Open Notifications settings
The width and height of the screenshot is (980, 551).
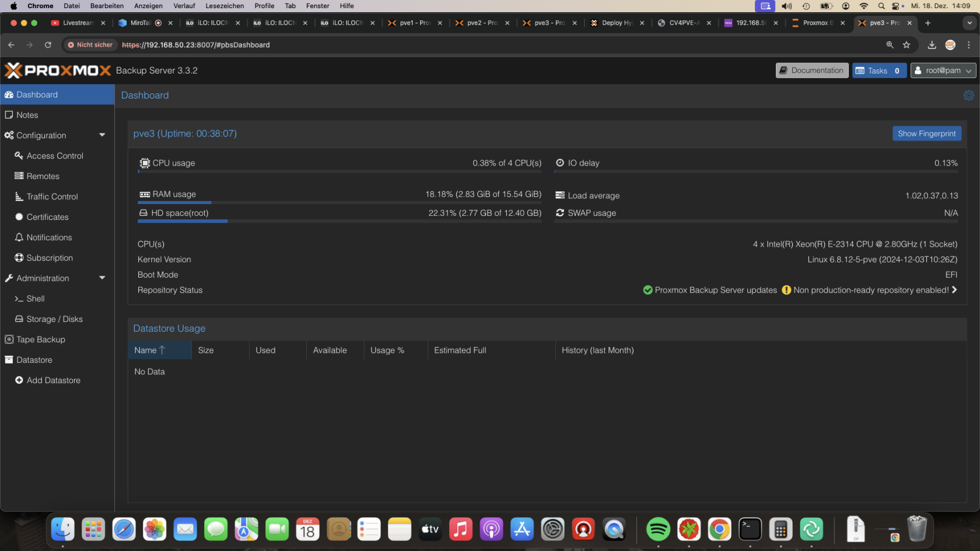57,237
